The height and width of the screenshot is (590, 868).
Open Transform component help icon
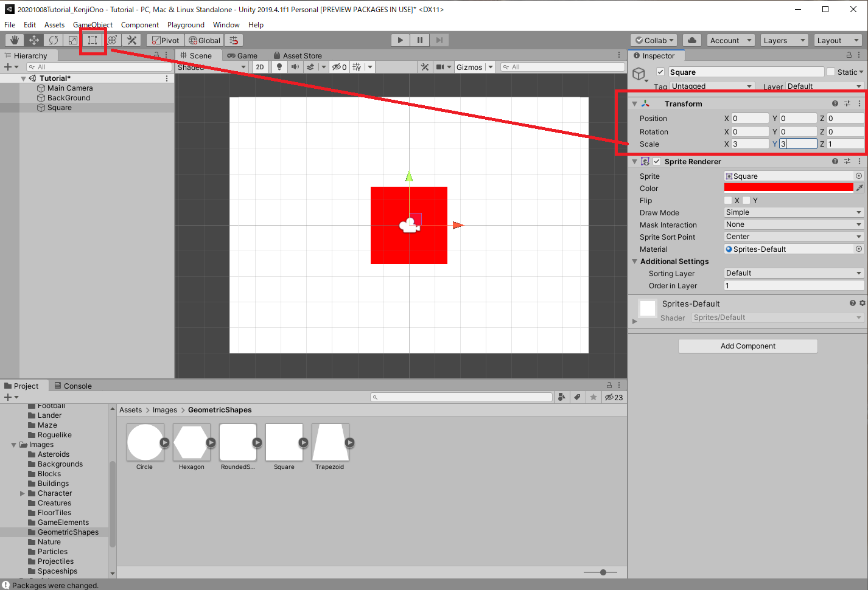point(835,103)
